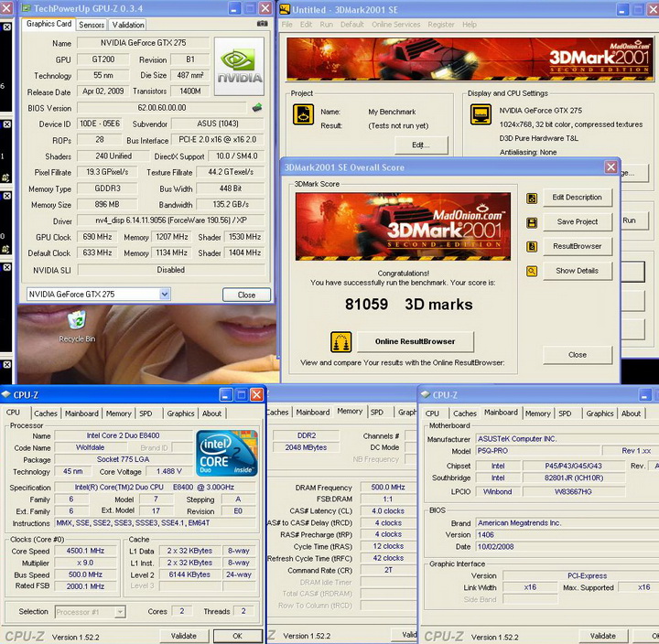Click the ResultBrowser button

point(577,246)
